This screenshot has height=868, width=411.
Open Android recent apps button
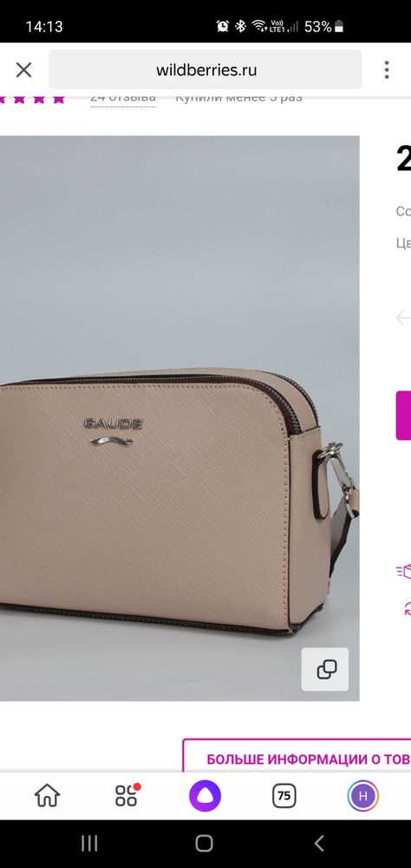pos(89,843)
